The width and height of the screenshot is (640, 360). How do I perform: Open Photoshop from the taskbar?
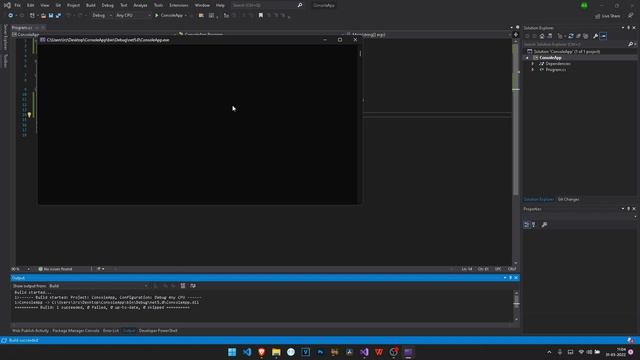click(x=320, y=352)
